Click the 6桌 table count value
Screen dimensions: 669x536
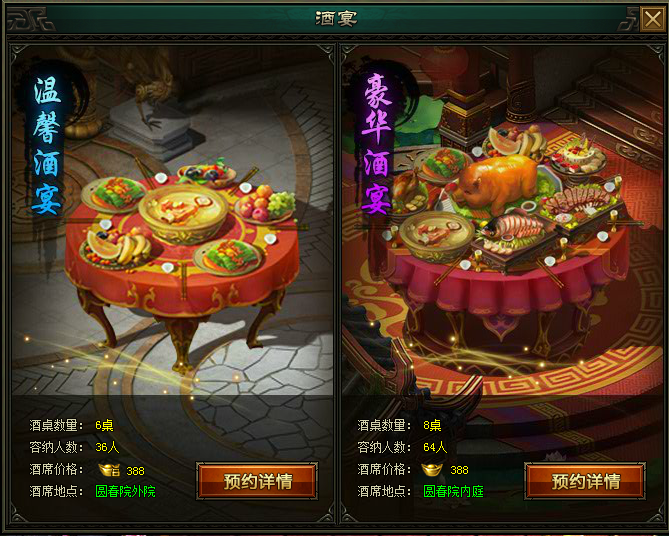(x=104, y=425)
